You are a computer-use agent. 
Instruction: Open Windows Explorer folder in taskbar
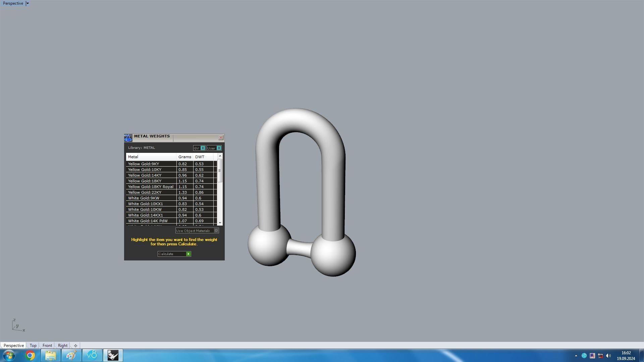tap(51, 355)
